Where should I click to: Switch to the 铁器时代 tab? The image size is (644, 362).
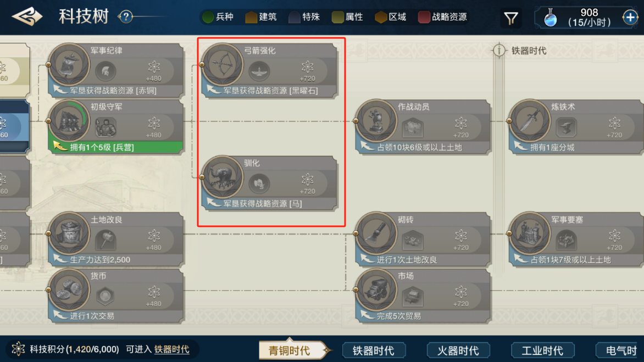click(374, 350)
